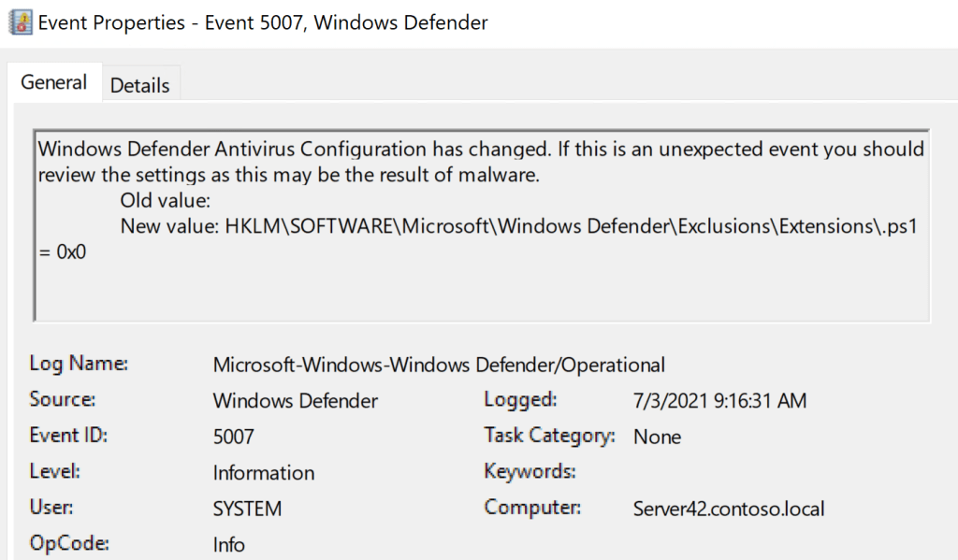The image size is (958, 560).
Task: Click the Computer field label
Action: pos(532,508)
